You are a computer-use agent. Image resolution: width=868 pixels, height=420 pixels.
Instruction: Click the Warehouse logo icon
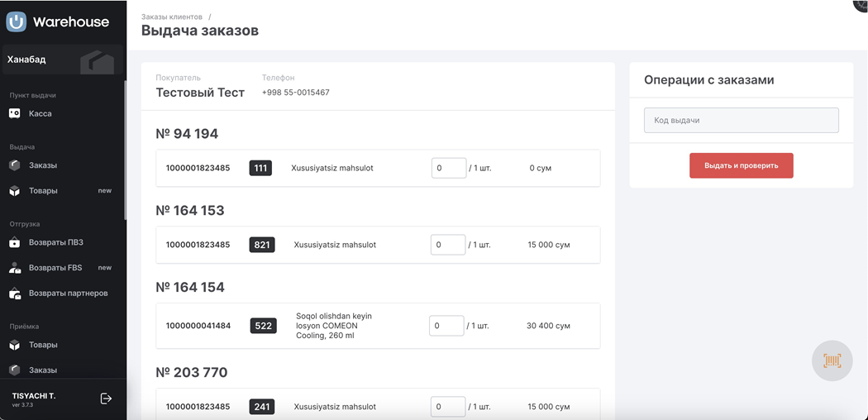click(16, 22)
